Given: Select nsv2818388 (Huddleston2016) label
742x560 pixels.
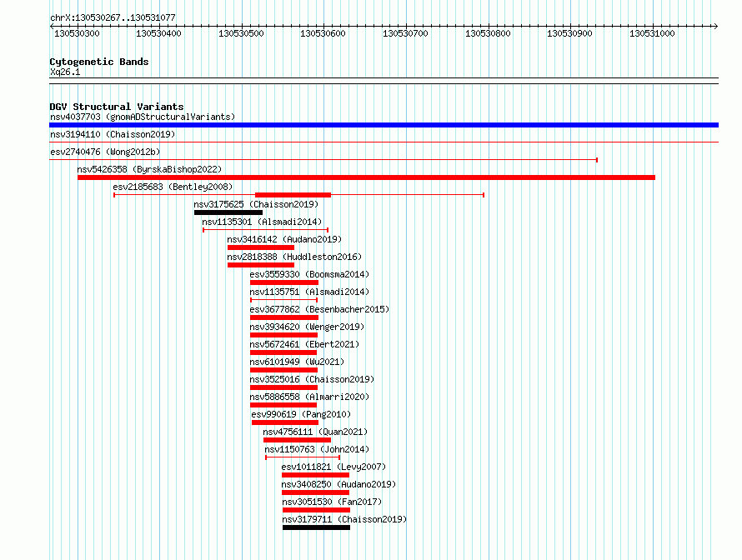Looking at the screenshot, I should click(293, 257).
